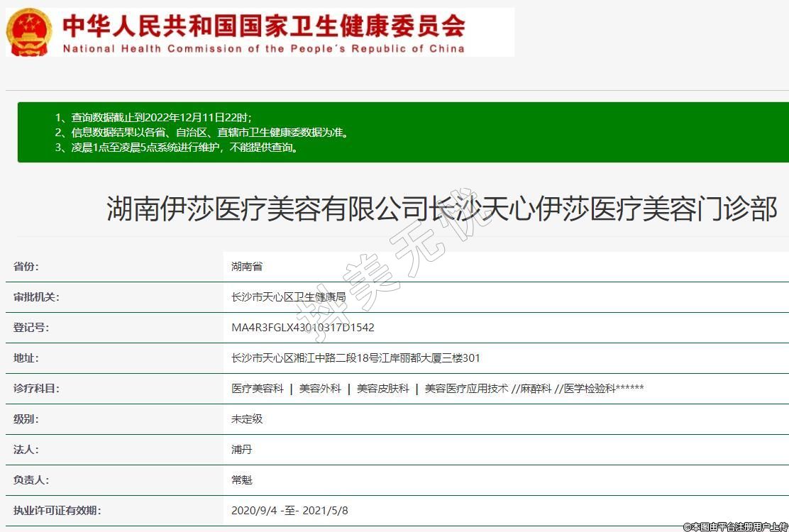
Task: Click the national emblem logo
Action: (29, 32)
